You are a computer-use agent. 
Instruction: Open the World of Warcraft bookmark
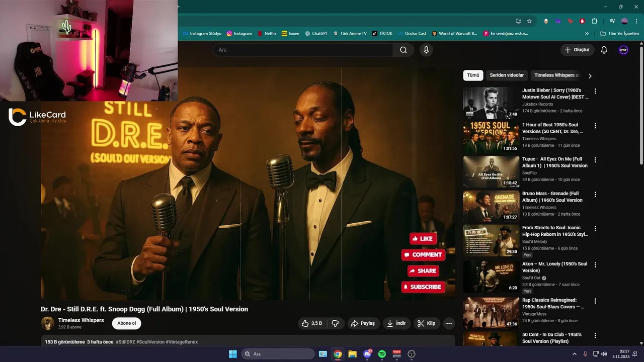454,34
